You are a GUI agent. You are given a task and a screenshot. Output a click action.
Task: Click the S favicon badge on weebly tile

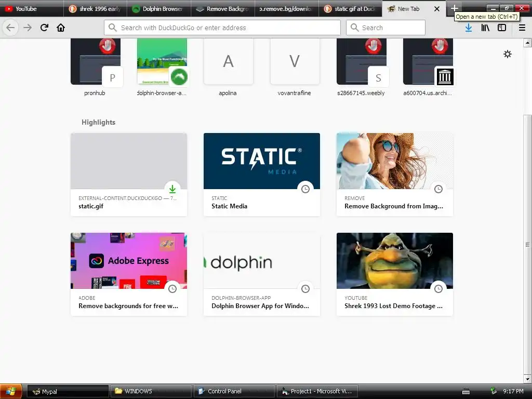[378, 77]
